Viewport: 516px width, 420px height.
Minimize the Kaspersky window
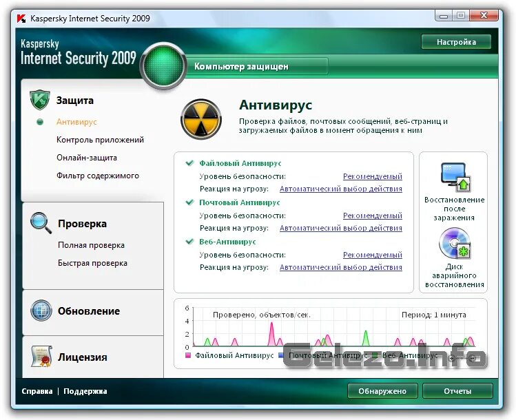coord(444,15)
